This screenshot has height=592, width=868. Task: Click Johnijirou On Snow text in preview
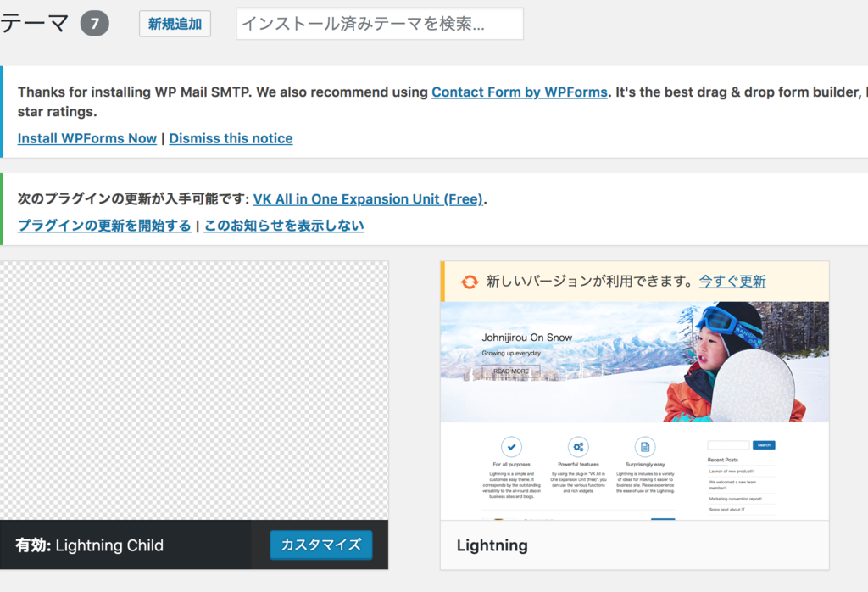tap(526, 338)
